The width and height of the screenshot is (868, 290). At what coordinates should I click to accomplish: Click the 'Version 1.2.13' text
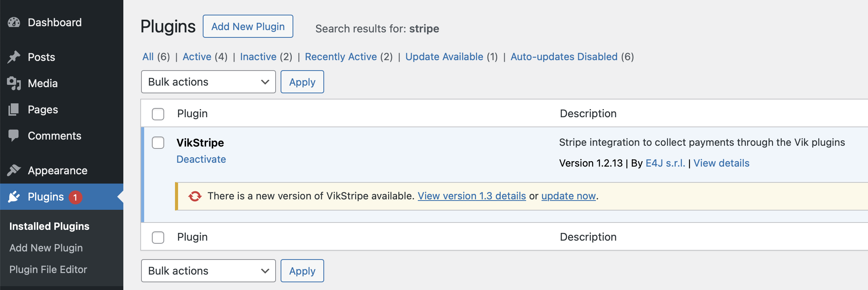(591, 163)
